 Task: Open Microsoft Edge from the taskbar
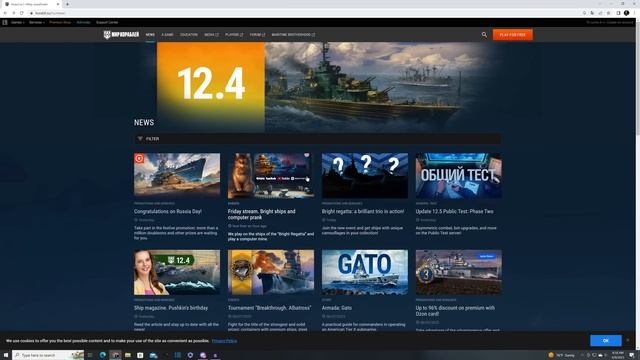(x=102, y=355)
